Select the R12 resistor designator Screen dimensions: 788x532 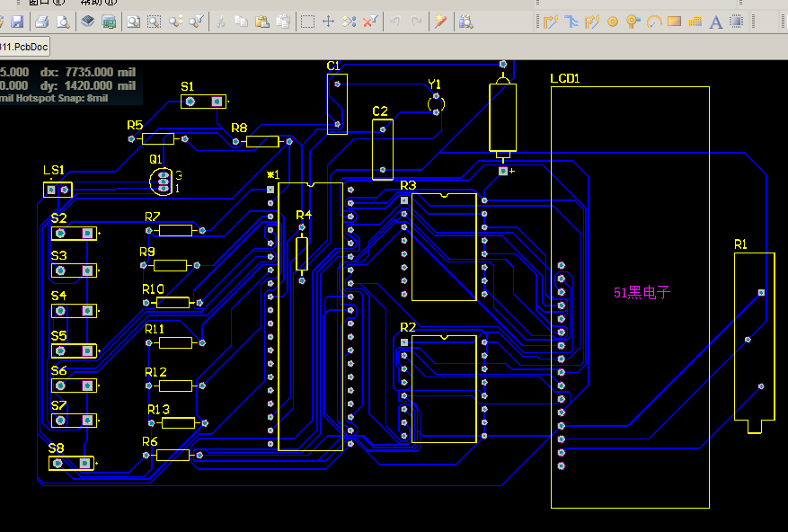155,372
